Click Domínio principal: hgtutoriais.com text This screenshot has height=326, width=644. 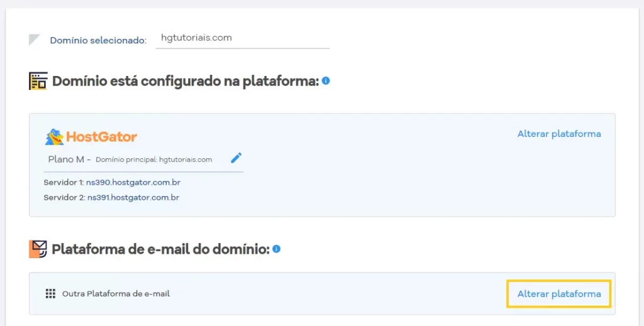pyautogui.click(x=154, y=160)
